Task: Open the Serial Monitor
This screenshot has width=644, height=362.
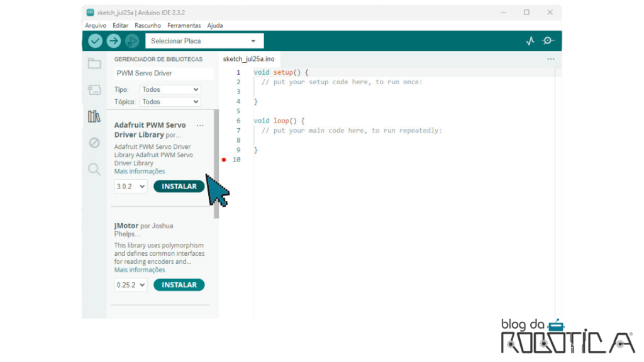Action: [x=548, y=41]
